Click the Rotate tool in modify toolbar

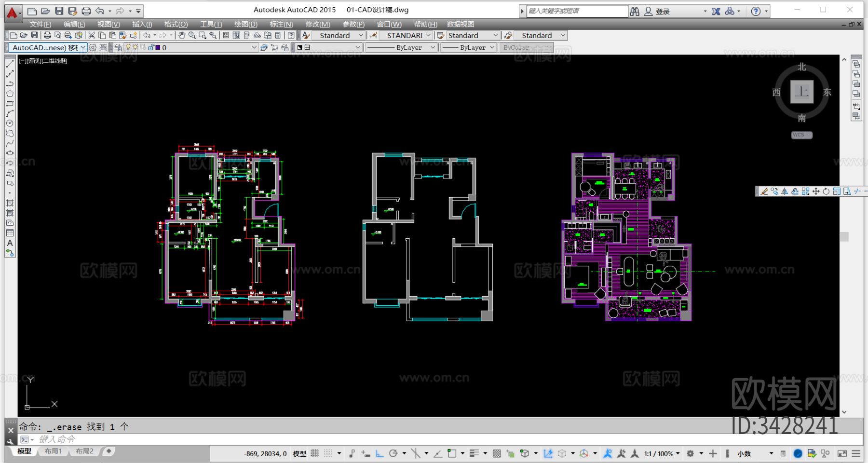[x=826, y=191]
